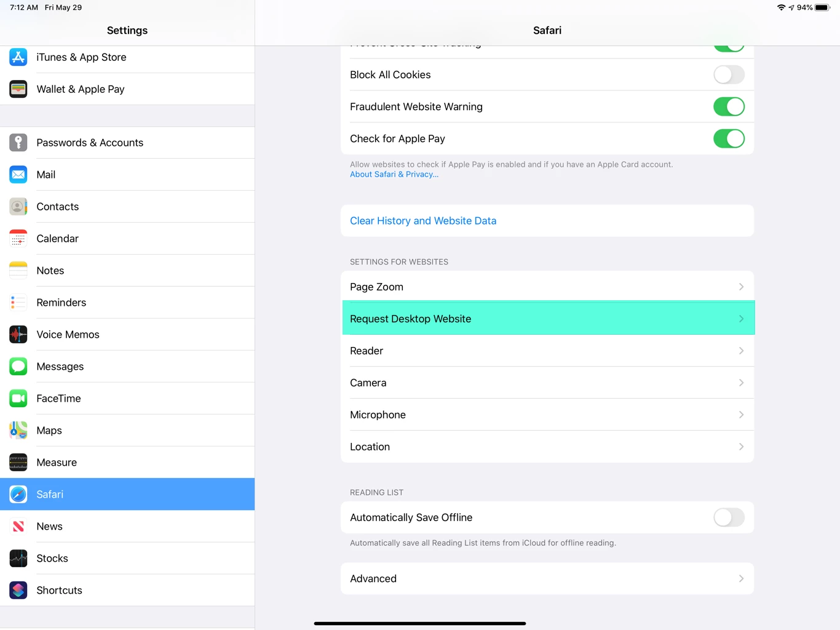Turn off Fraudulent Website Warning switch
Screen dimensions: 840x630
click(x=729, y=107)
